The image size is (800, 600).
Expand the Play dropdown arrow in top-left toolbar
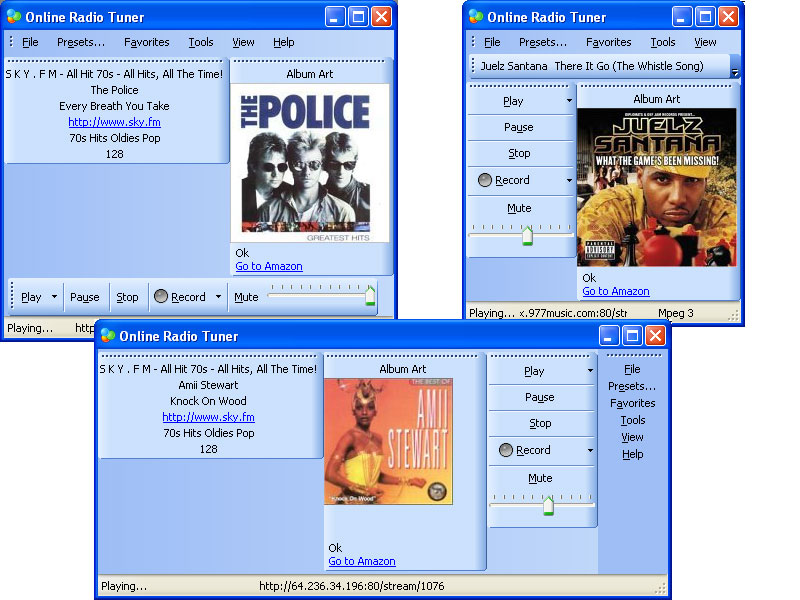(x=54, y=296)
